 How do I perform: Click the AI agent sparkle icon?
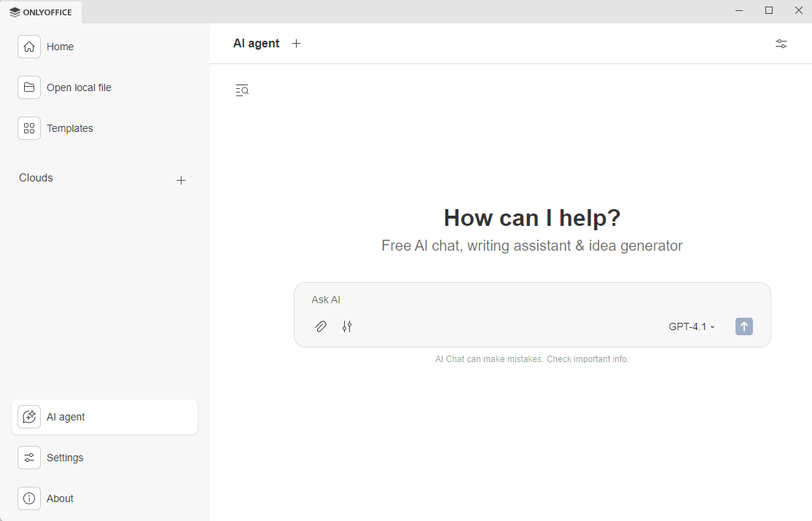pos(29,417)
